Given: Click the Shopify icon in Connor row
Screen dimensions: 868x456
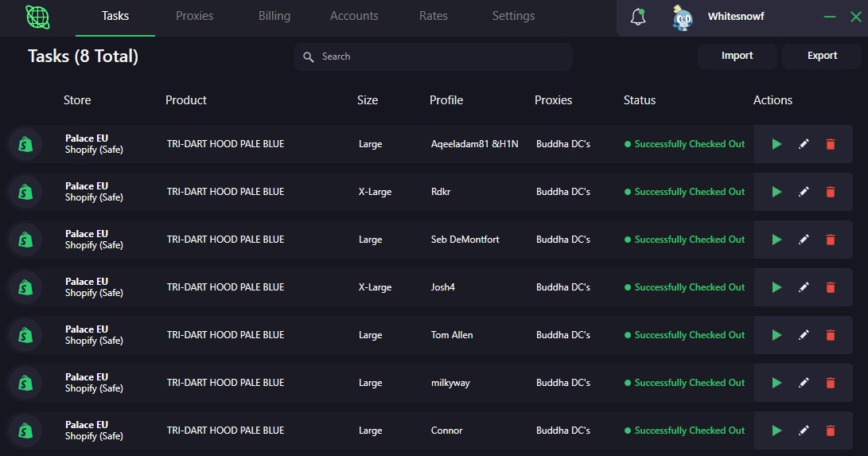Looking at the screenshot, I should (25, 431).
